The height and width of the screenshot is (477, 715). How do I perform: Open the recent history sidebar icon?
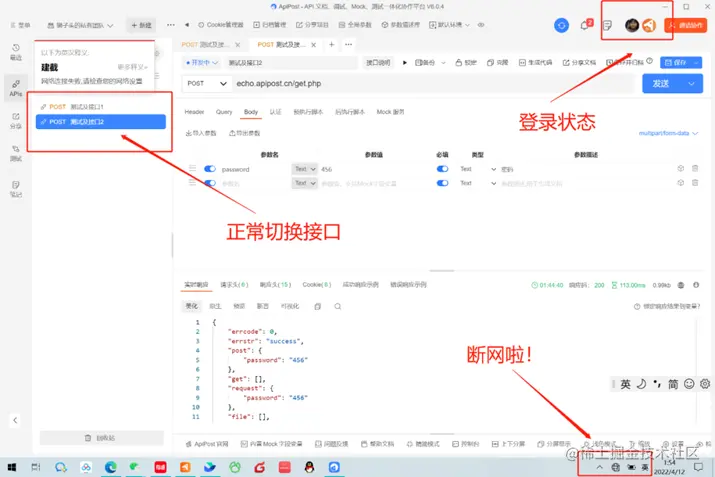16,52
